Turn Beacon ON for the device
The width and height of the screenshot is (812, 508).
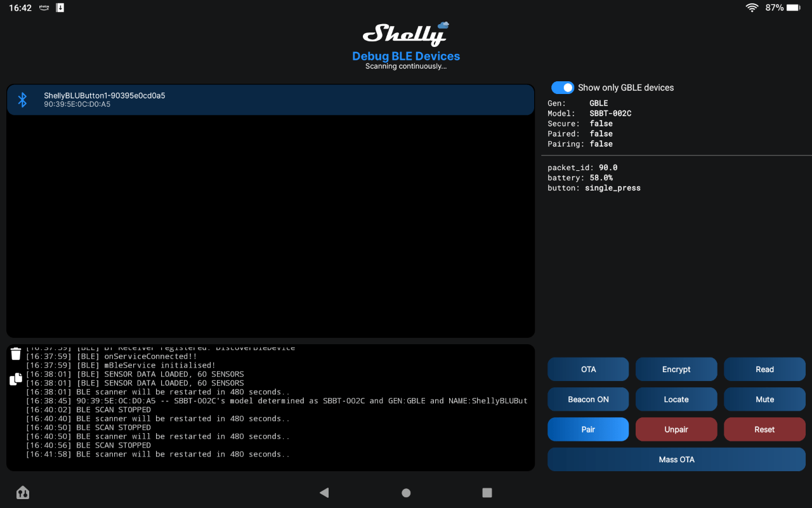click(x=588, y=399)
